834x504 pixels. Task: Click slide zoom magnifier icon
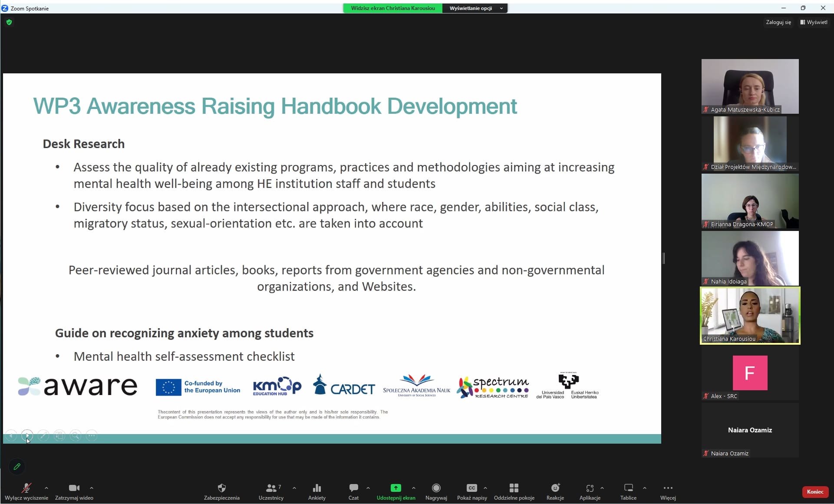tap(76, 435)
